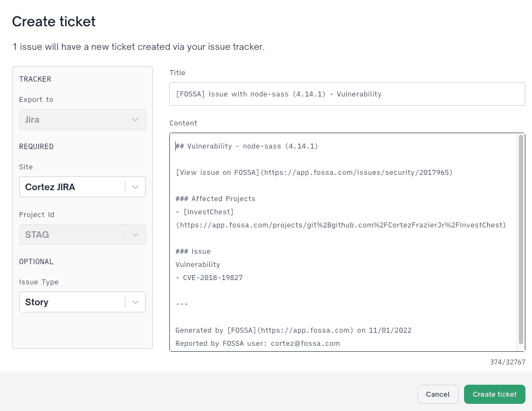Click the 'Title' field label
This screenshot has width=532, height=411.
coord(178,73)
